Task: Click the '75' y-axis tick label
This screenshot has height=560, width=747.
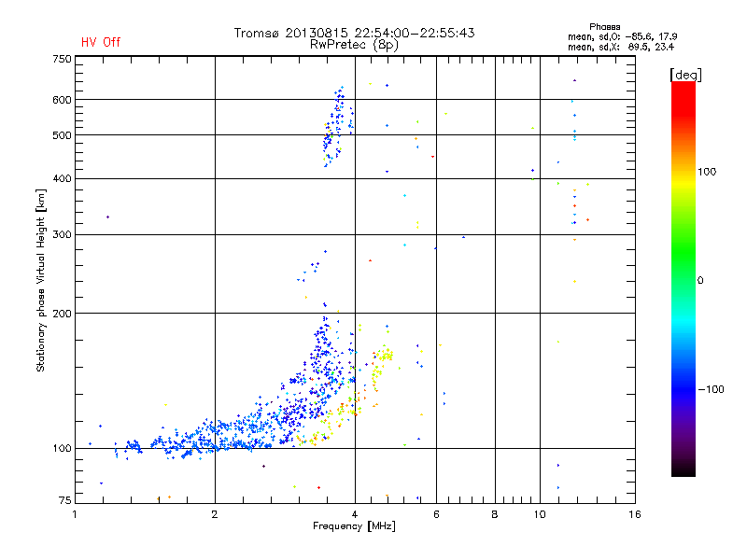Action: click(x=65, y=500)
